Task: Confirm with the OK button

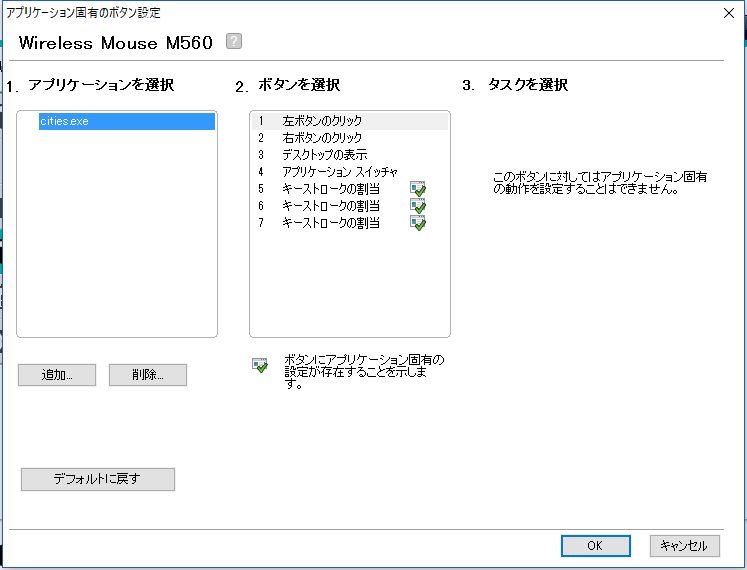Action: [596, 546]
